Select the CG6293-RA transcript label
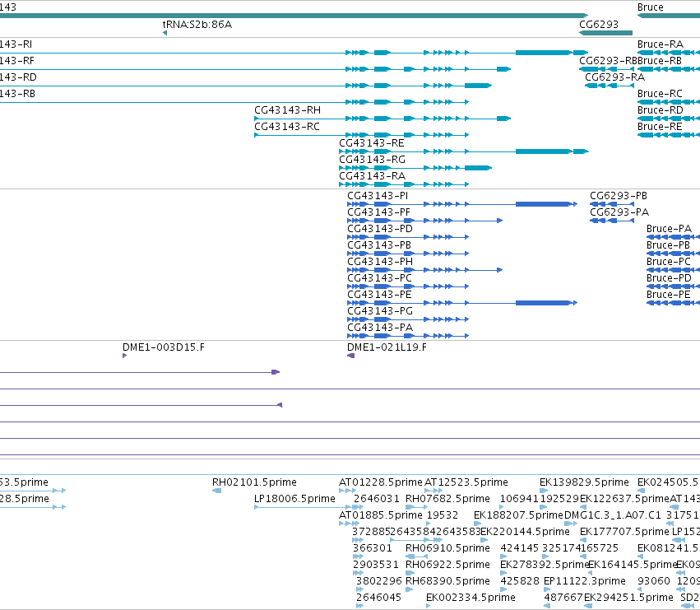This screenshot has width=700, height=610. (614, 77)
